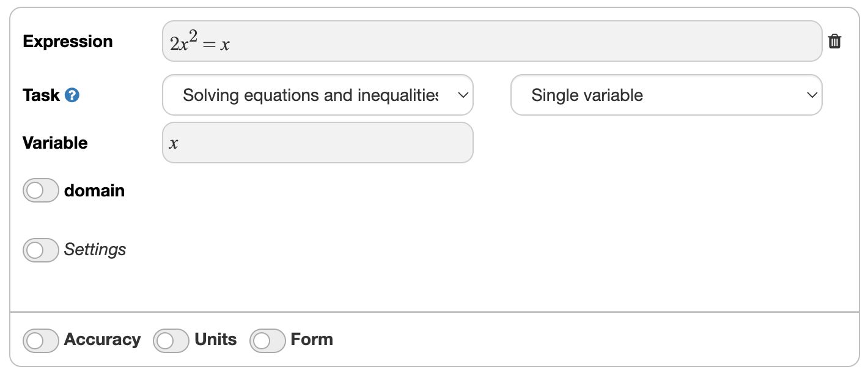This screenshot has width=868, height=372.
Task: Open the Task selection dropdown
Action: tap(317, 95)
